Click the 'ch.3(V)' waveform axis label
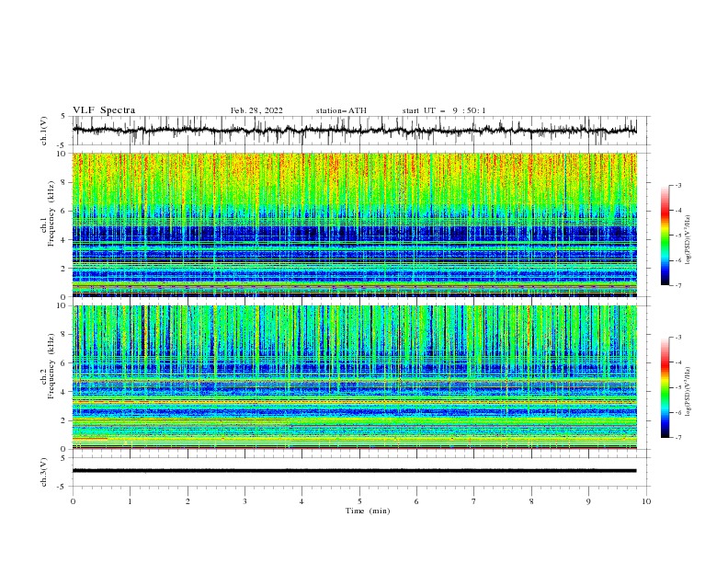Screen dimensions: 728x563 pos(44,472)
